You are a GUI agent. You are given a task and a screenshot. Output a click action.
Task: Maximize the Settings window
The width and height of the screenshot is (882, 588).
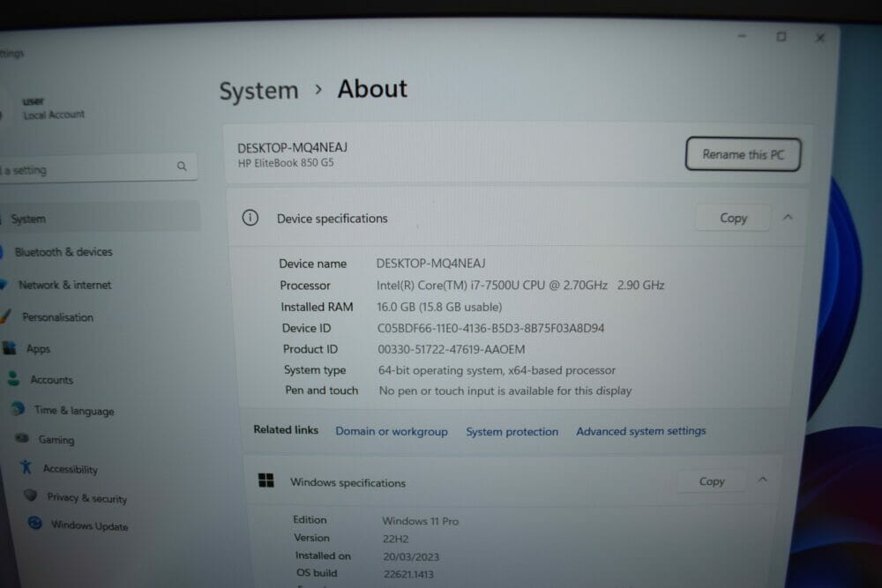click(x=781, y=36)
